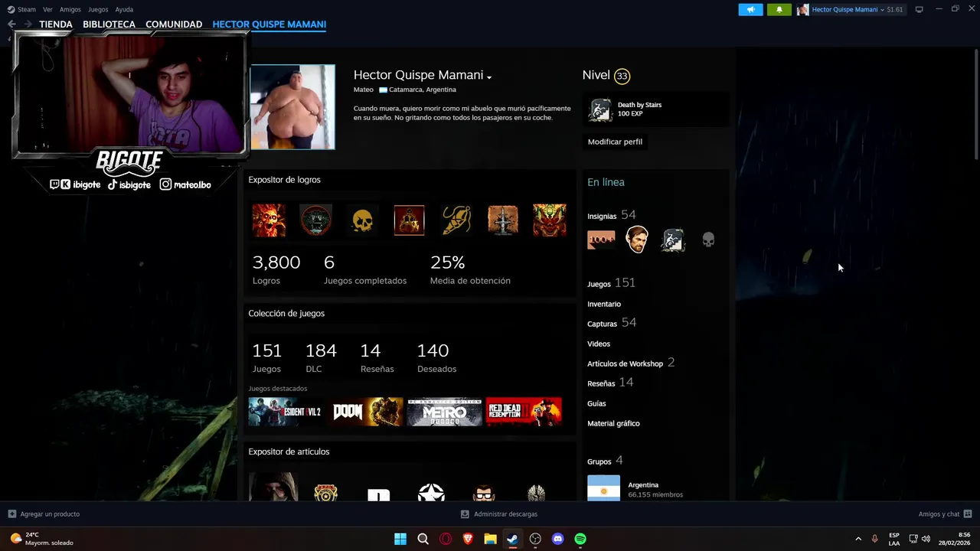Image resolution: width=980 pixels, height=551 pixels.
Task: Open Brave browser from taskbar
Action: click(x=468, y=539)
